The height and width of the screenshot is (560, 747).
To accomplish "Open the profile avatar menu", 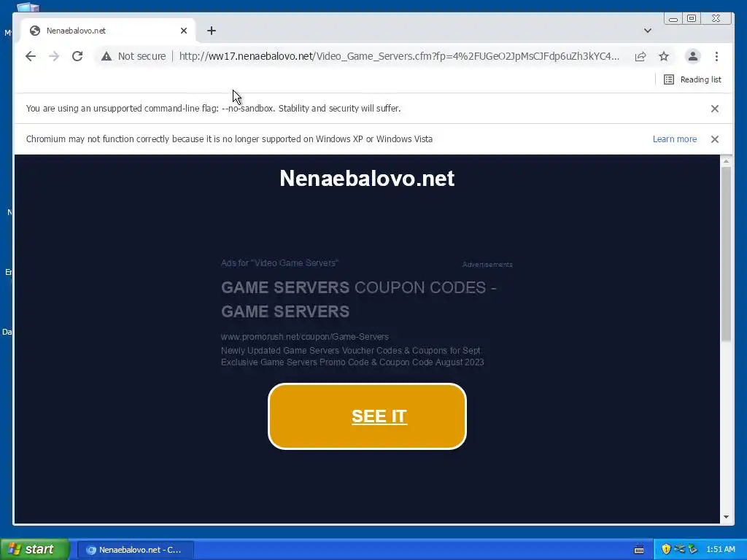I will point(693,56).
